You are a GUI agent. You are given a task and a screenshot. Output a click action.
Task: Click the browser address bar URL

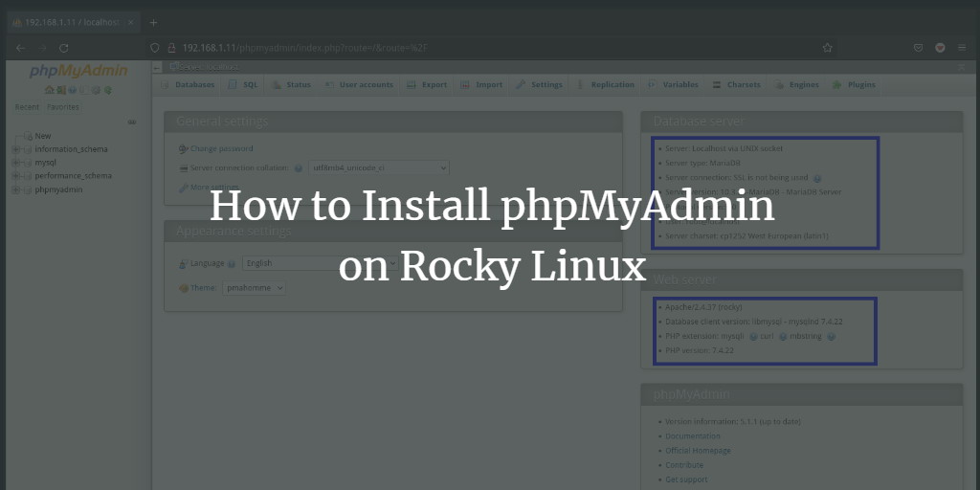(x=305, y=48)
